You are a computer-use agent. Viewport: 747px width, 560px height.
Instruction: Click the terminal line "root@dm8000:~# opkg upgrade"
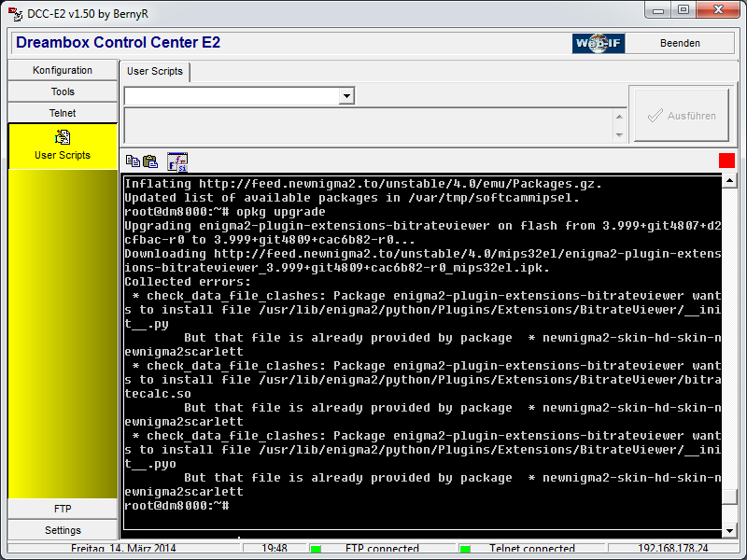(x=225, y=212)
